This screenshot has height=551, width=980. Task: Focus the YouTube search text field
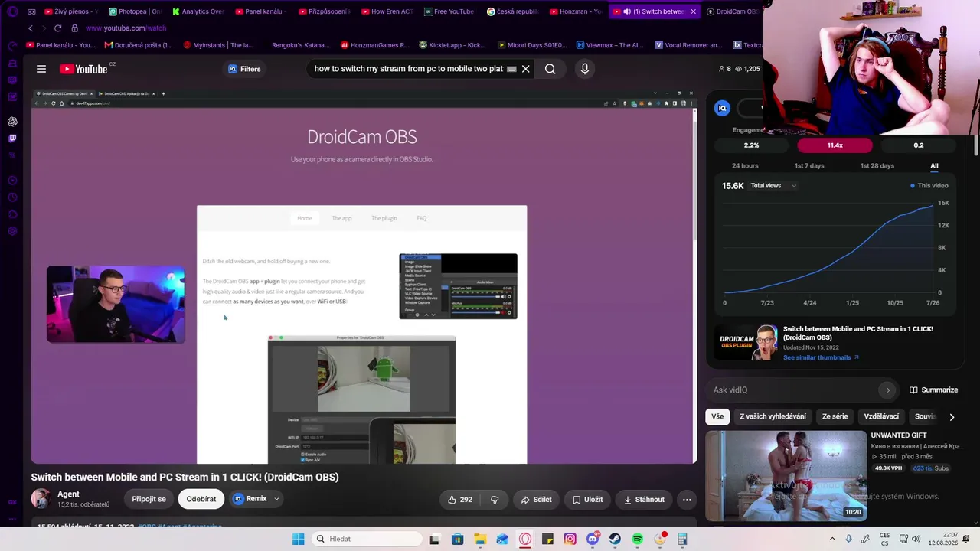coord(408,69)
